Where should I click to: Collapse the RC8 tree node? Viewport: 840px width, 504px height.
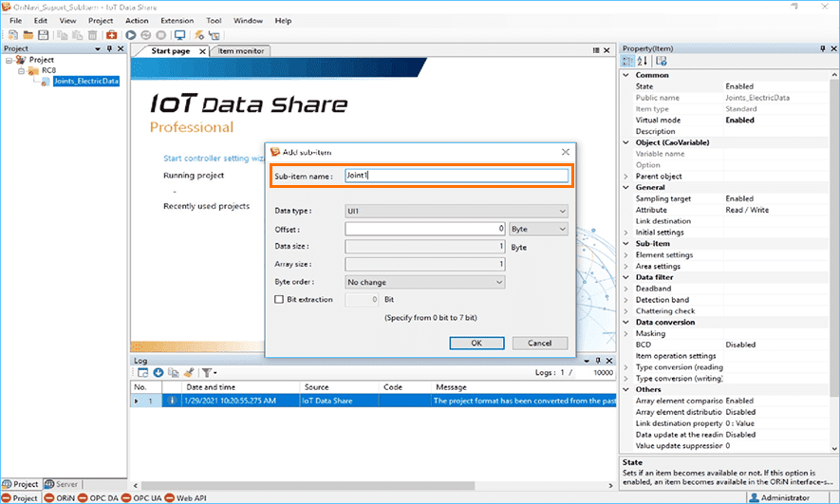22,70
